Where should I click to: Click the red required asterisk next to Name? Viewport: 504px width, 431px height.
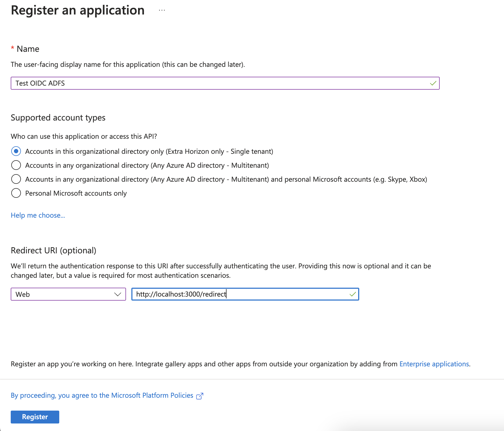click(12, 48)
